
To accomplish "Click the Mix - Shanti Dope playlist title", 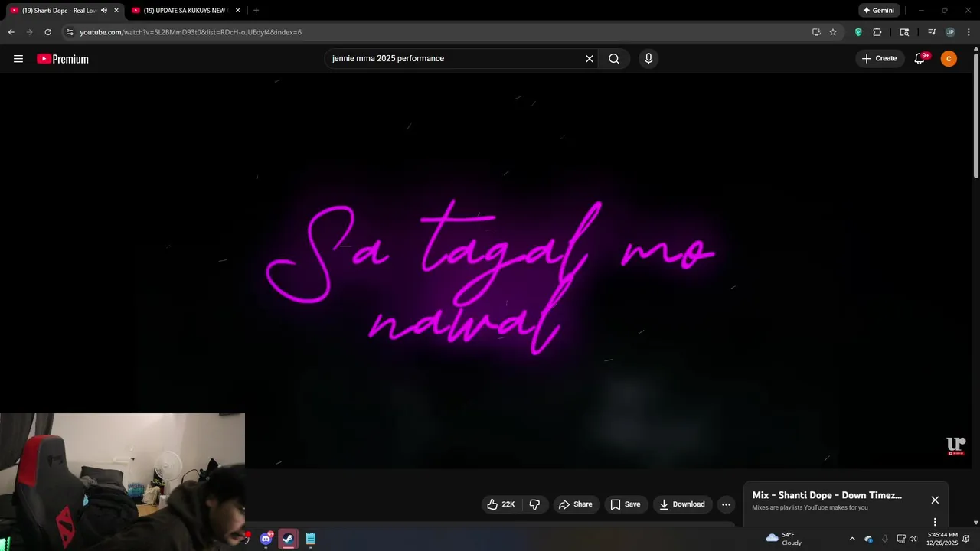I will [827, 495].
